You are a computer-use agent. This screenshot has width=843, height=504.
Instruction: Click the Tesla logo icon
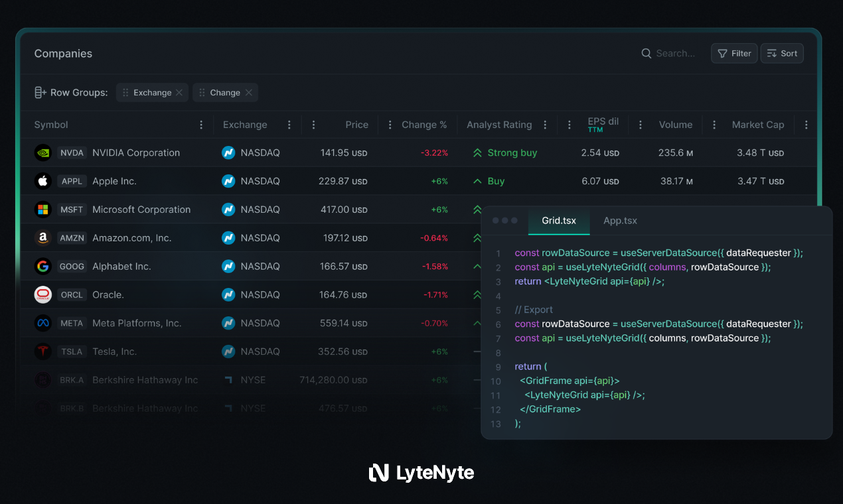click(42, 351)
